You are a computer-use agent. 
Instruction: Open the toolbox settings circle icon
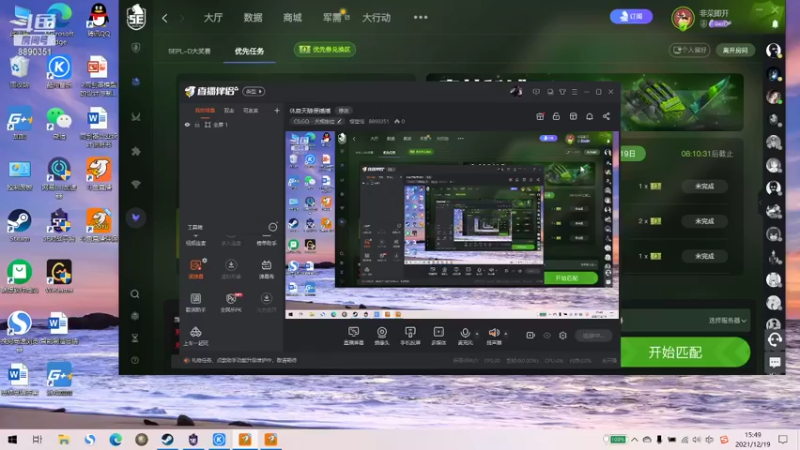pos(273,227)
